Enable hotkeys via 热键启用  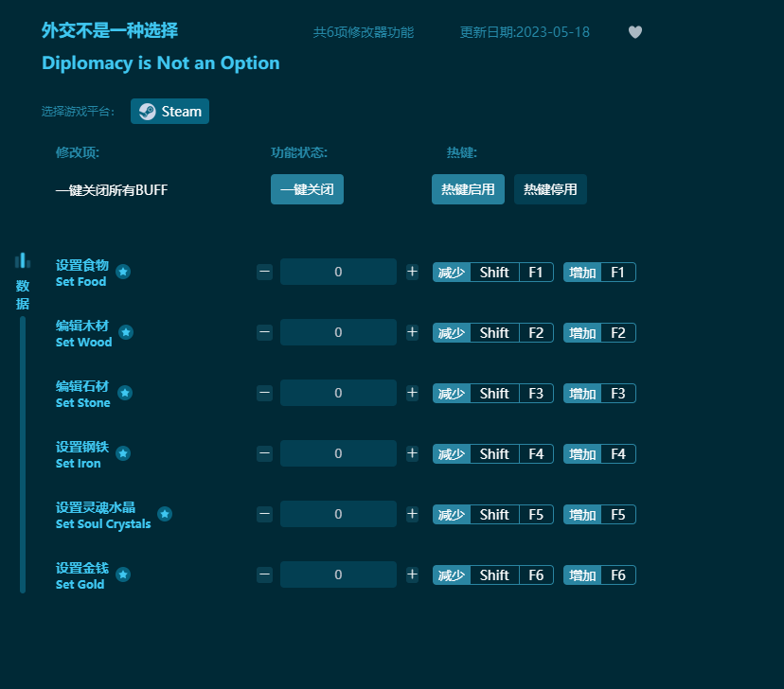[468, 189]
